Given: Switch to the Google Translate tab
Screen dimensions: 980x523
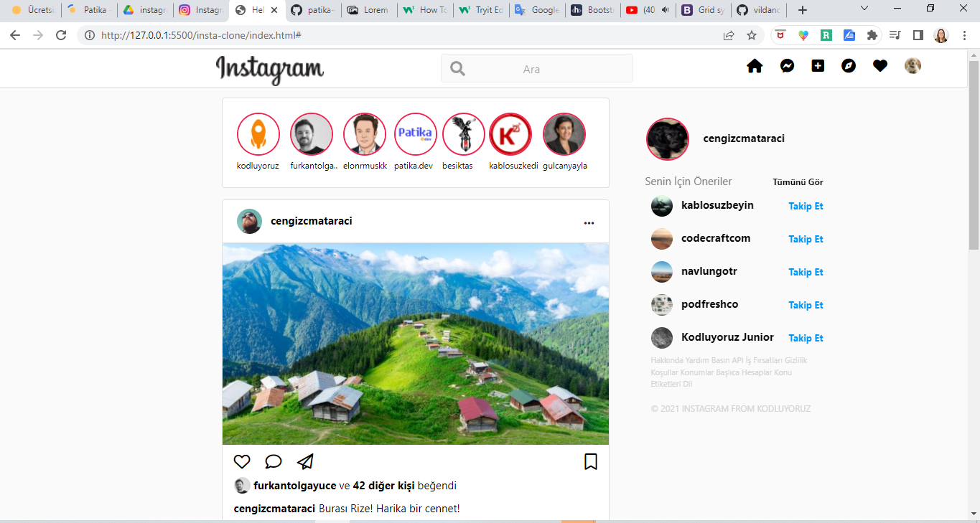Looking at the screenshot, I should 537,10.
